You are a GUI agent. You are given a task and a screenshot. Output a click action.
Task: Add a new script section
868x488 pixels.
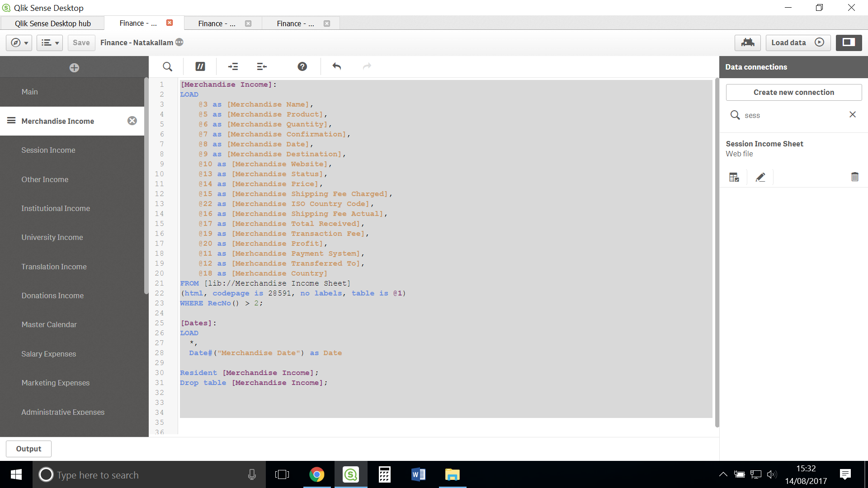[x=74, y=67]
